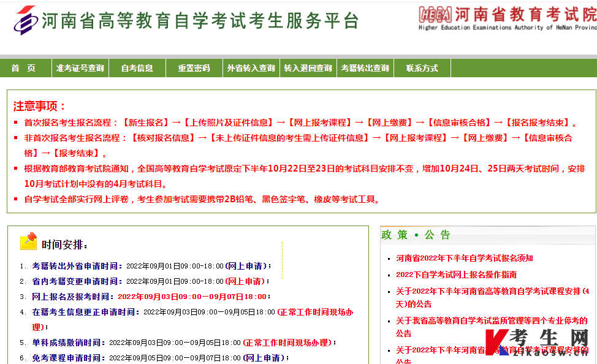Open the 考籍转出查询 menu item
The width and height of the screenshot is (597, 364).
[365, 68]
